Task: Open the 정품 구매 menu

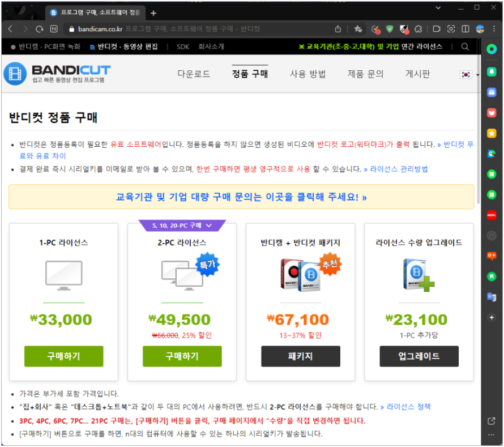Action: click(x=250, y=74)
